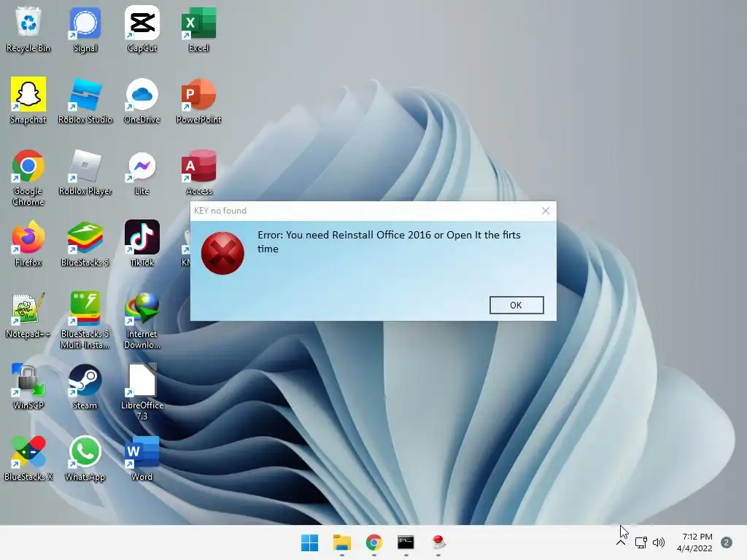The height and width of the screenshot is (560, 747).
Task: Select the Access desktop shortcut
Action: (198, 172)
